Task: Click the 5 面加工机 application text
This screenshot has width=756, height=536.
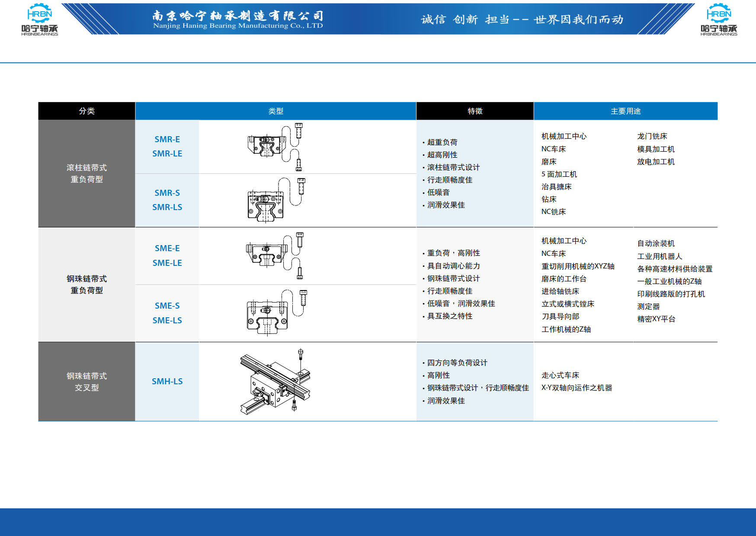Action: [559, 174]
